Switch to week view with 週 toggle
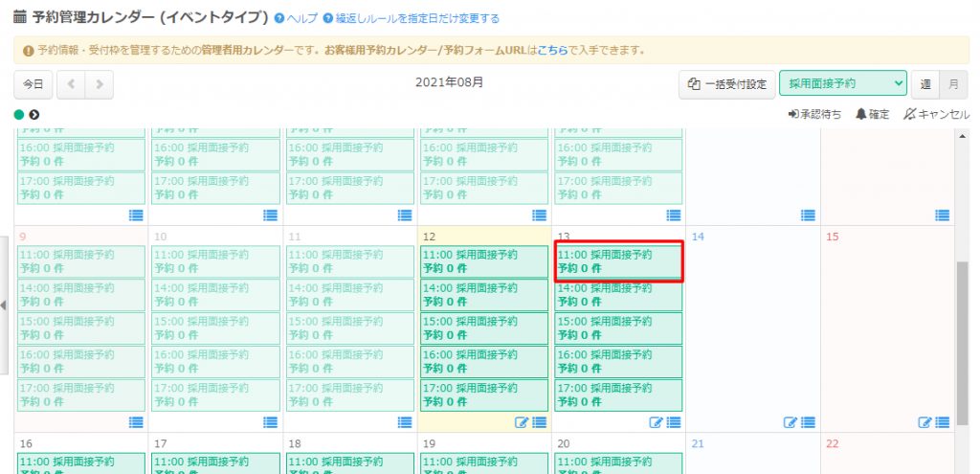980x474 pixels. [924, 84]
